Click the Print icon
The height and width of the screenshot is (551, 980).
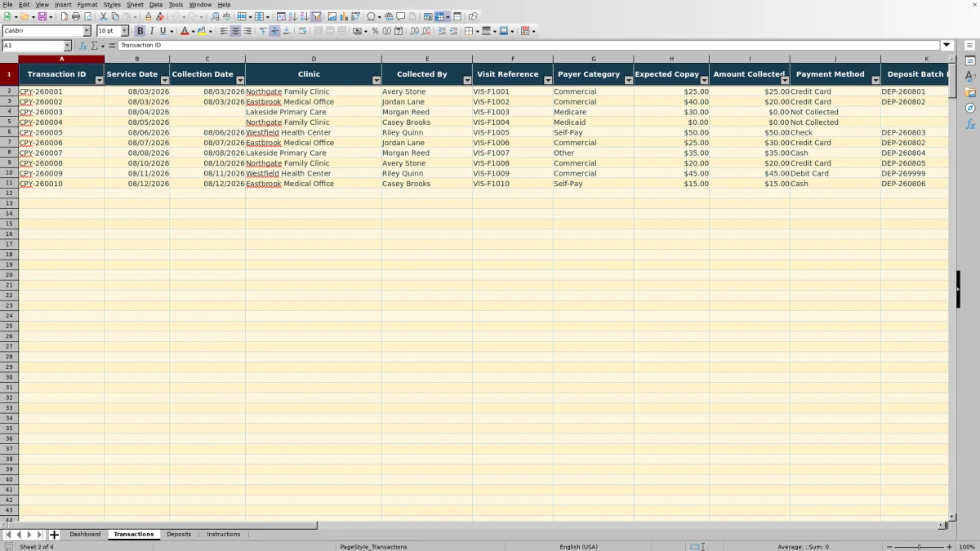76,16
